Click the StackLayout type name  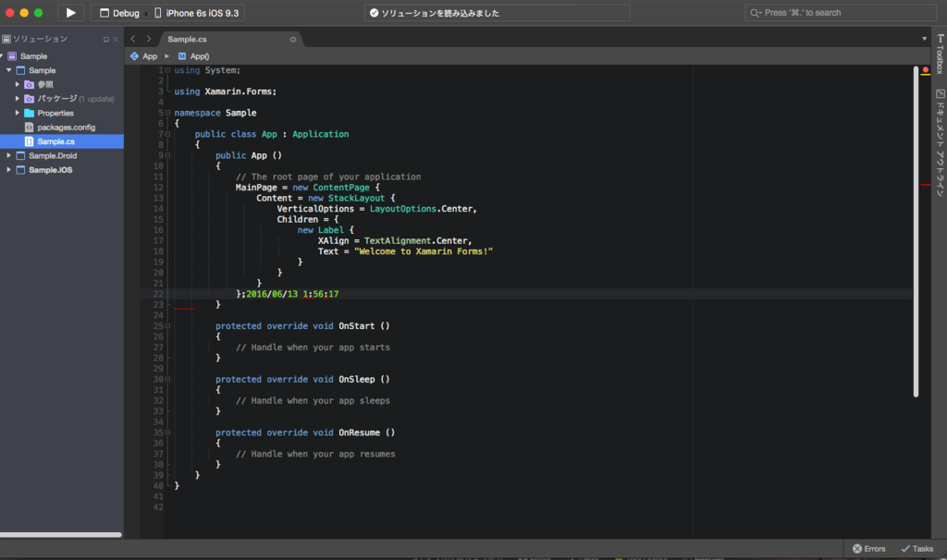356,198
